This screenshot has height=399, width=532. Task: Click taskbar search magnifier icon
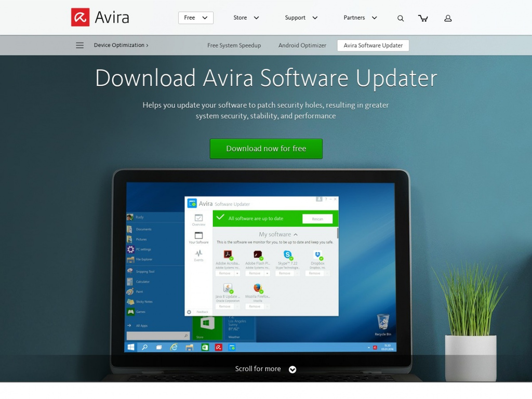[144, 347]
